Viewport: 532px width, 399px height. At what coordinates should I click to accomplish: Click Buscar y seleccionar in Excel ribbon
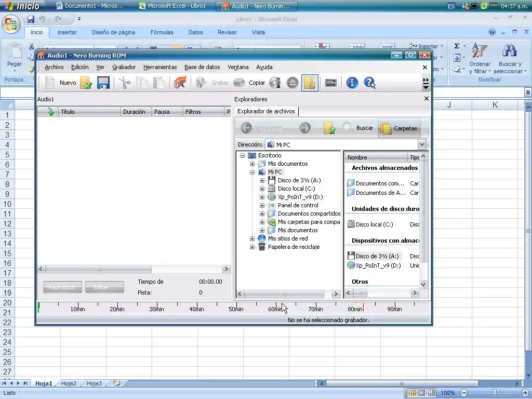(x=510, y=58)
